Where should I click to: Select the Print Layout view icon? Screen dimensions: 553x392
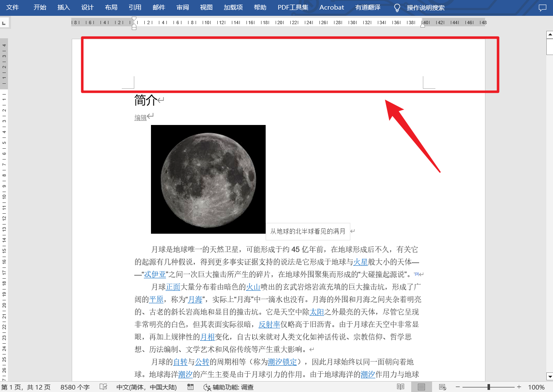click(421, 387)
